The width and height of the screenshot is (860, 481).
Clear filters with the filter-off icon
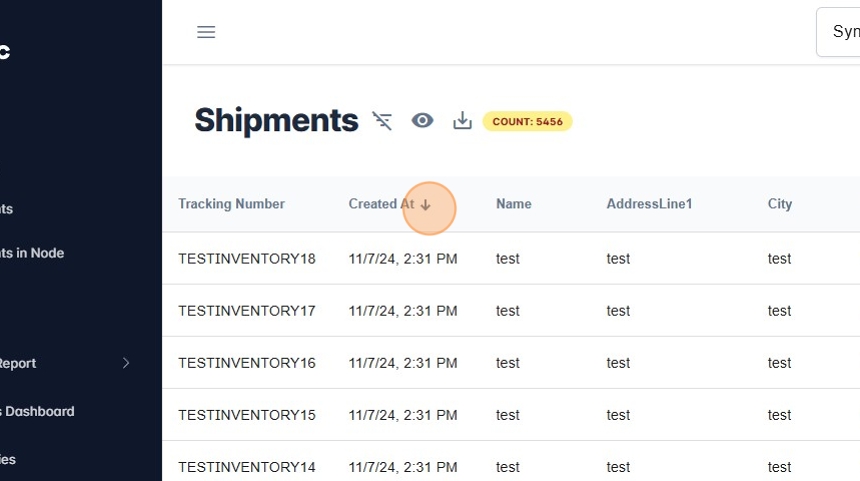coord(382,121)
